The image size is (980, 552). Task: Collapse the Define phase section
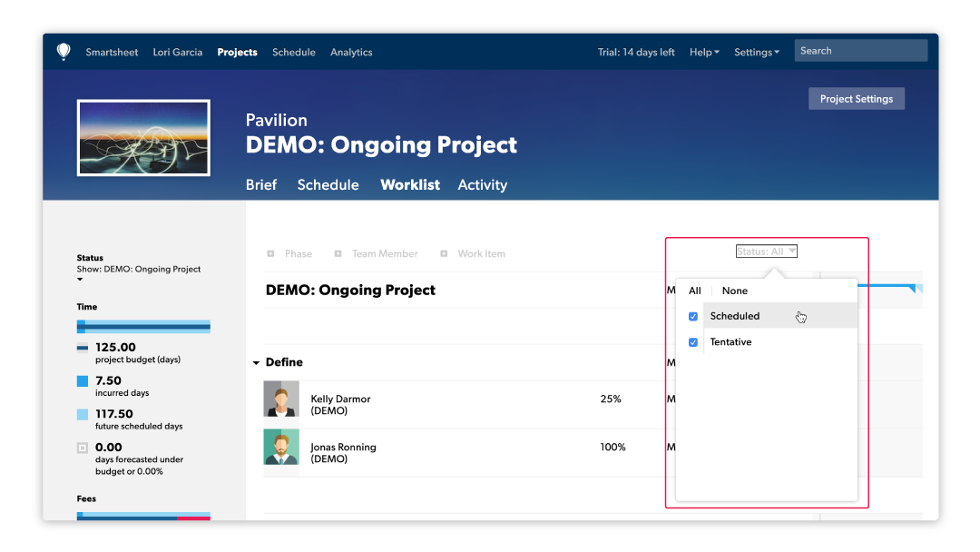(x=257, y=363)
